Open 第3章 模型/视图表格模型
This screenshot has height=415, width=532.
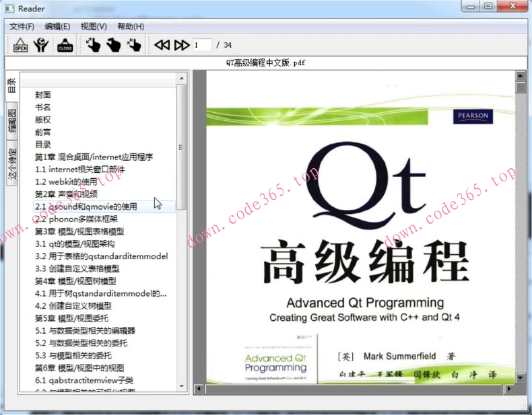click(79, 231)
